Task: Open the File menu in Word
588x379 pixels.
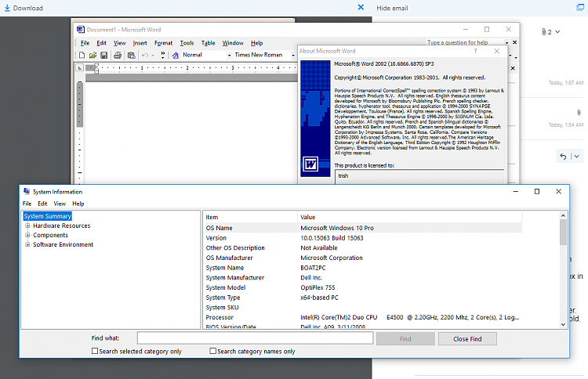Action: pyautogui.click(x=85, y=43)
